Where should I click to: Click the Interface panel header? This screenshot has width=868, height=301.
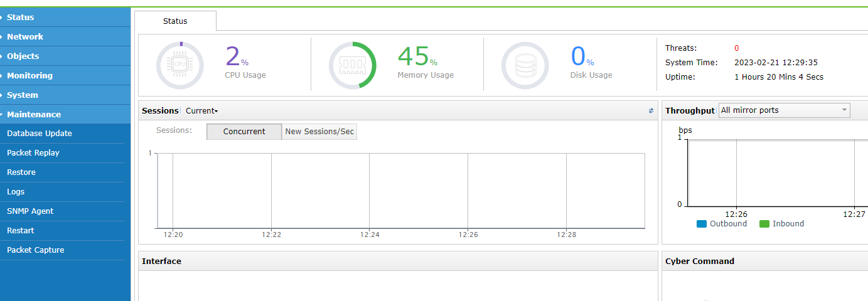click(398, 261)
